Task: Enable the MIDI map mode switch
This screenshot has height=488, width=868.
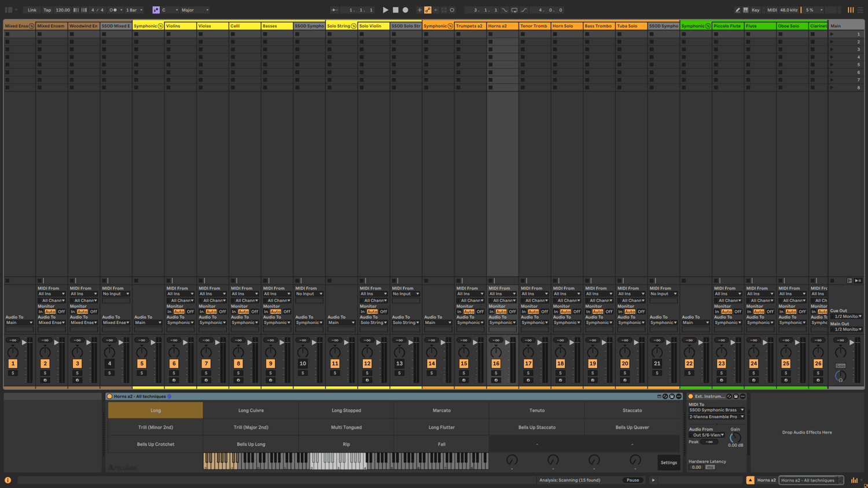Action: [772, 10]
